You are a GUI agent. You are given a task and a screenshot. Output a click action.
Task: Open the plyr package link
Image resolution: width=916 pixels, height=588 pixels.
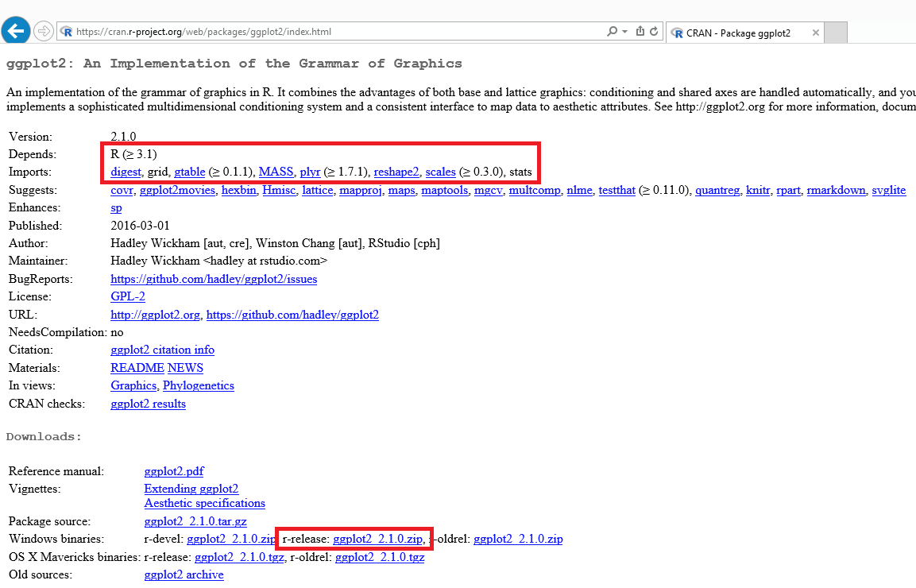[x=310, y=172]
